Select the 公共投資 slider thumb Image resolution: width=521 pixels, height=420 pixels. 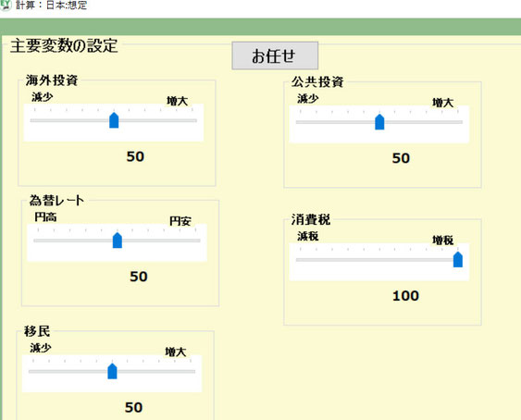point(379,121)
